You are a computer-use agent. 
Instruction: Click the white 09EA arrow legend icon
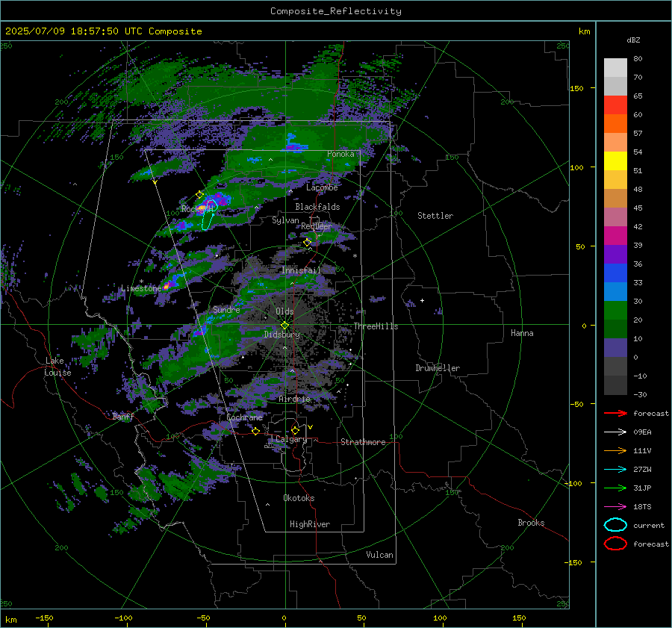tap(615, 432)
